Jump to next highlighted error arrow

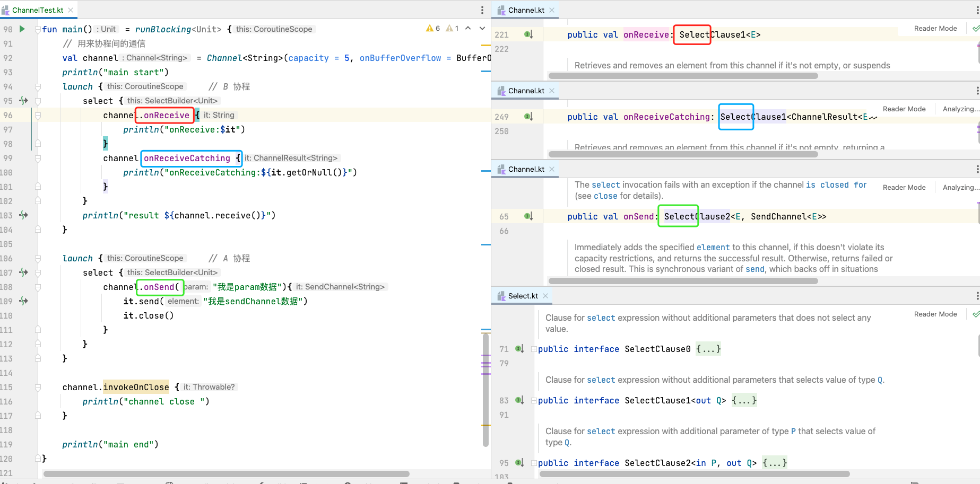pyautogui.click(x=482, y=29)
